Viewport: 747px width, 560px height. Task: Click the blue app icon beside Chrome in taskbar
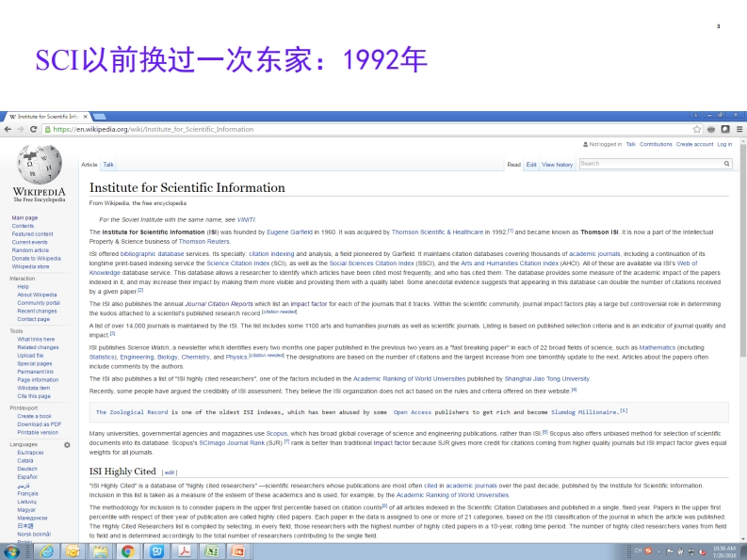point(156,552)
